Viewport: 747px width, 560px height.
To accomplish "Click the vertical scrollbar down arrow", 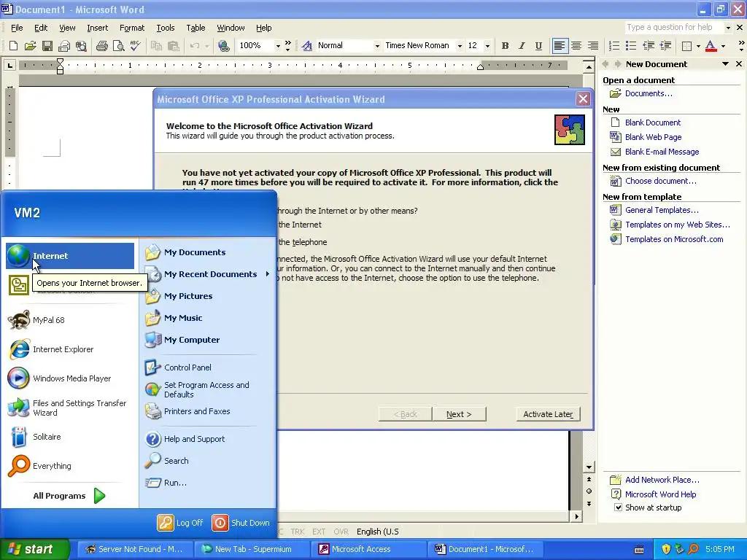I will click(589, 467).
